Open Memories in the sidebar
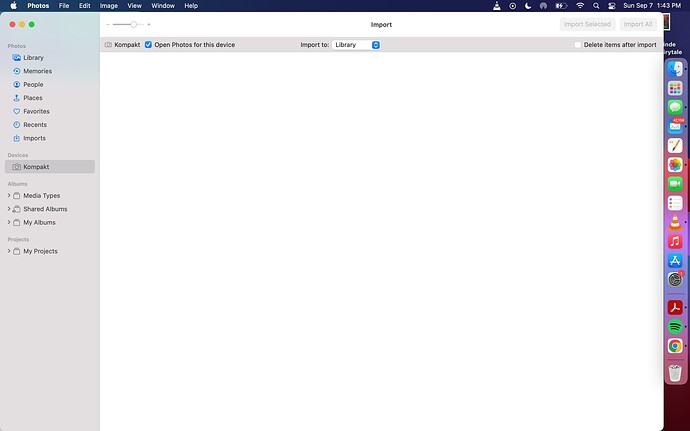Viewport: 690px width, 431px height. pyautogui.click(x=50, y=71)
